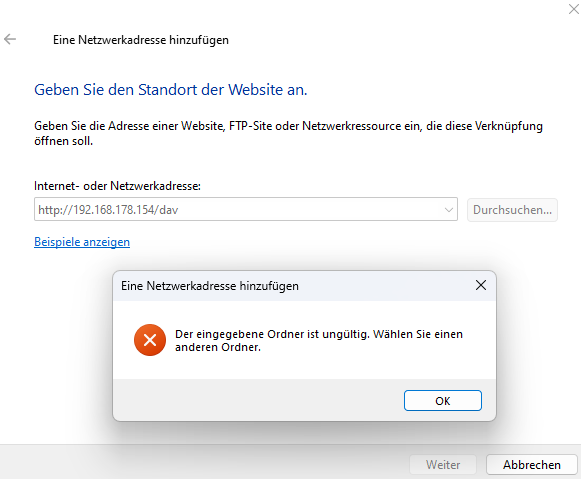Click the Durchsuchen... button

click(x=512, y=210)
